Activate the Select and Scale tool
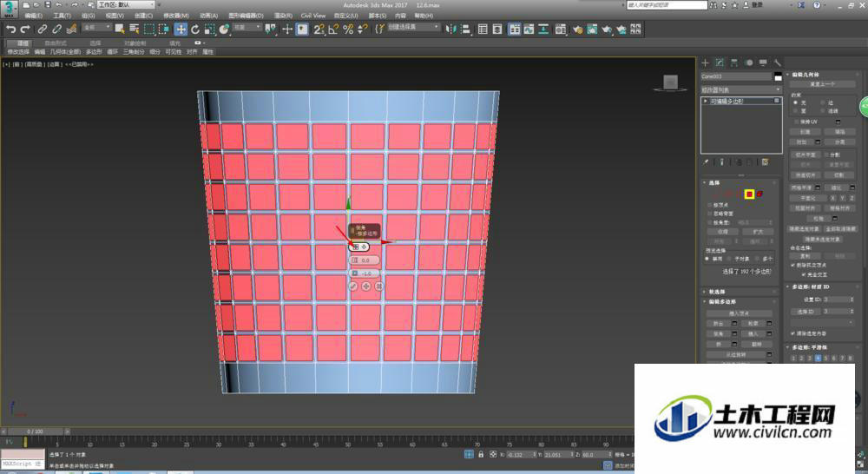The width and height of the screenshot is (868, 474). [210, 30]
